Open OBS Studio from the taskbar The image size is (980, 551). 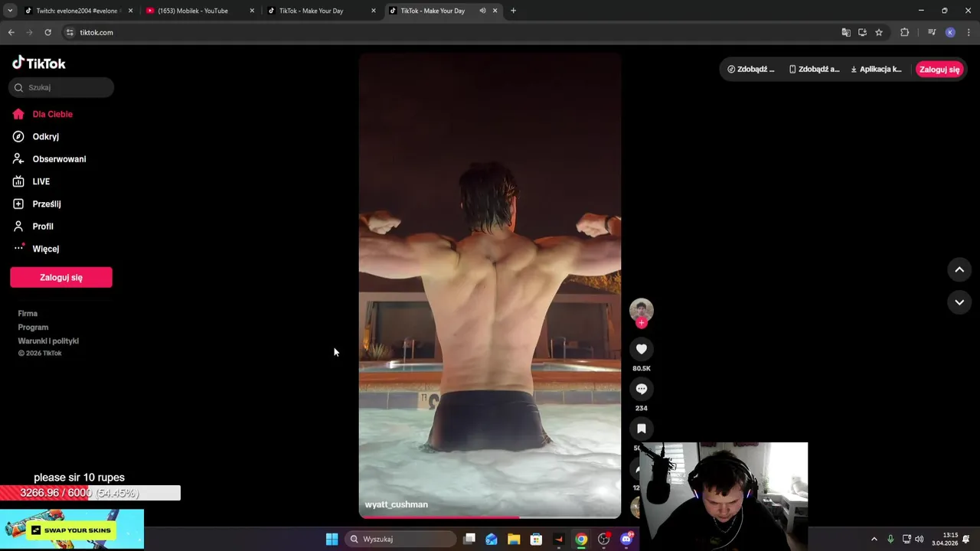[603, 539]
